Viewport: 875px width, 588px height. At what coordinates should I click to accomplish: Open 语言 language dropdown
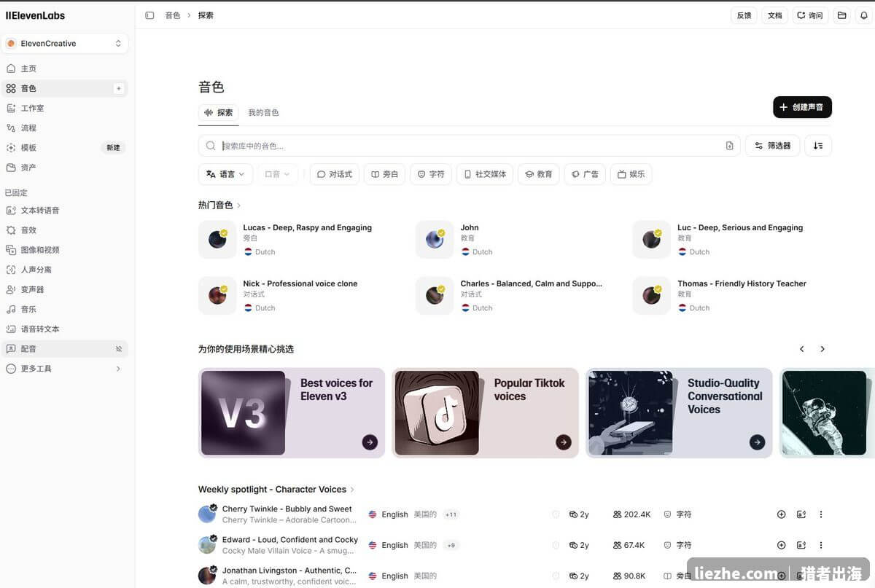click(225, 174)
